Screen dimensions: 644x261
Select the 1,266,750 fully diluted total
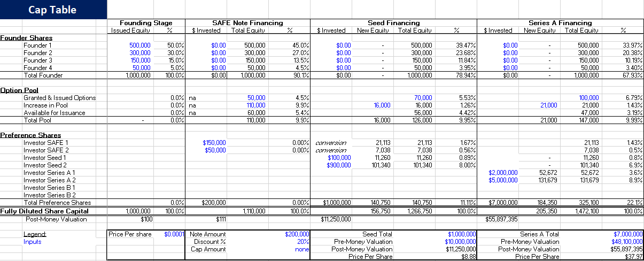coord(420,211)
